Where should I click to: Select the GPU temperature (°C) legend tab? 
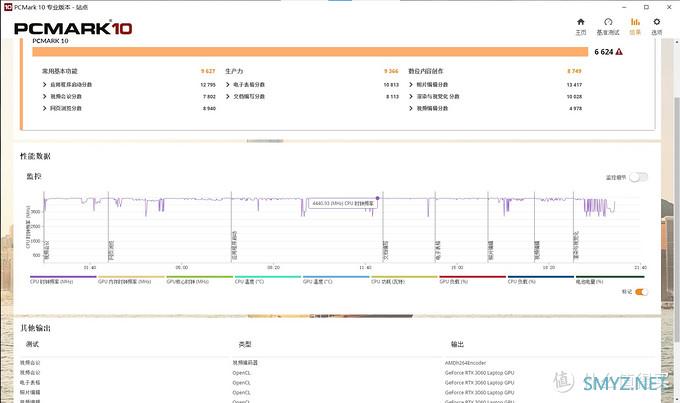[x=336, y=280]
